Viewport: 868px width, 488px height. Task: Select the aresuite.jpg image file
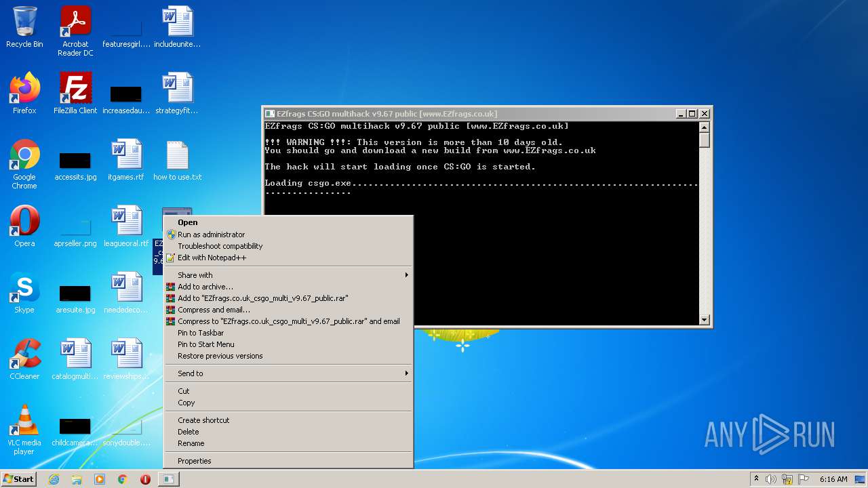[x=75, y=298]
